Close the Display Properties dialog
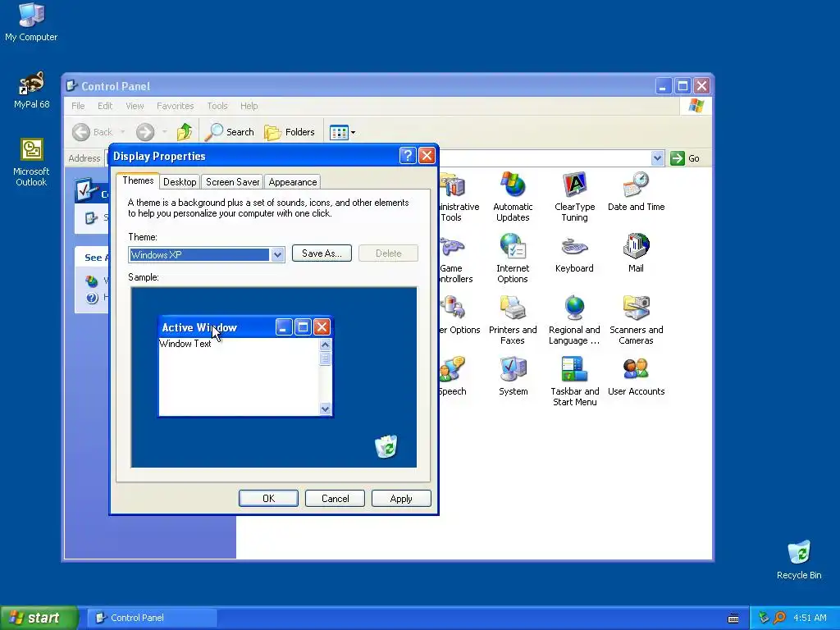The image size is (840, 630). pyautogui.click(x=427, y=156)
